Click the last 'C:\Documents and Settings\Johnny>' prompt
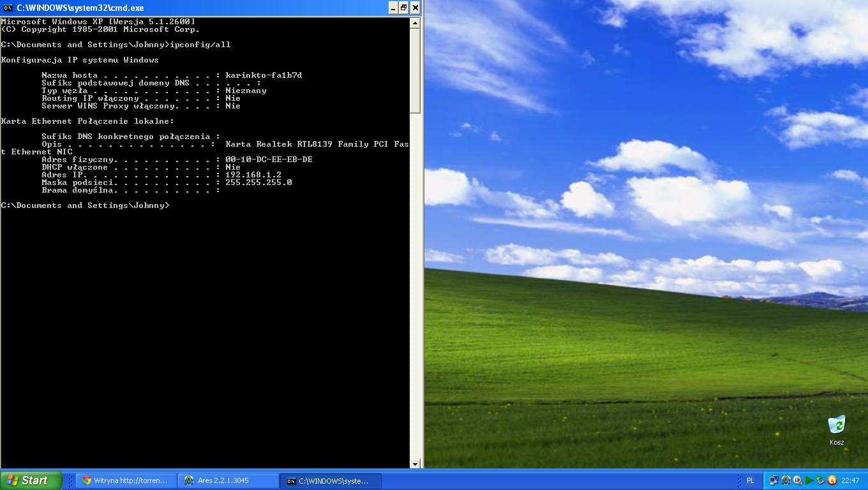The width and height of the screenshot is (868, 490). 86,205
